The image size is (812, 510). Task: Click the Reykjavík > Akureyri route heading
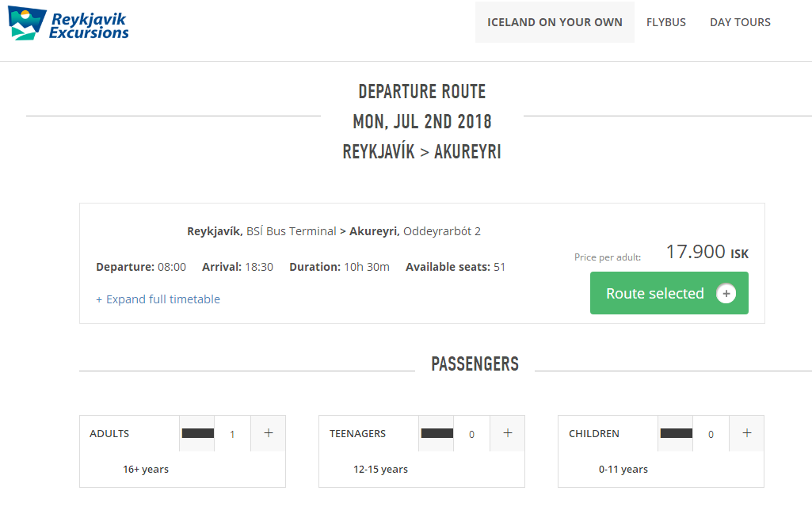(421, 151)
